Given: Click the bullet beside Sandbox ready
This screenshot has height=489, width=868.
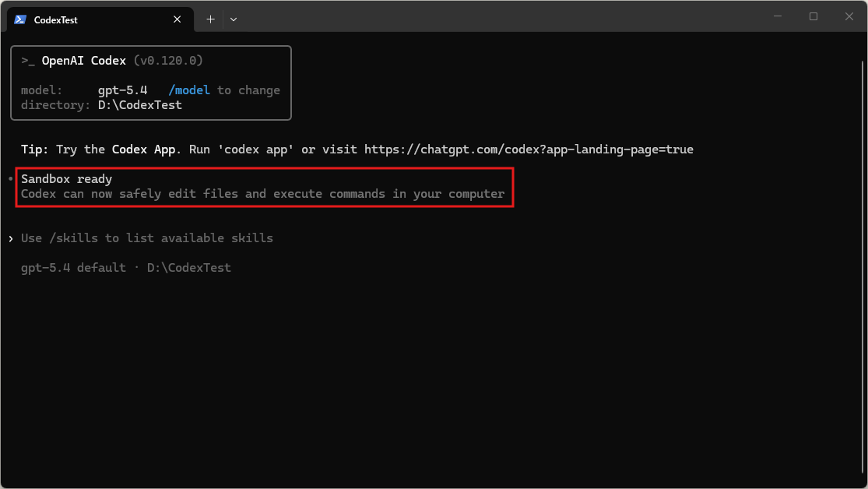Looking at the screenshot, I should coord(10,180).
